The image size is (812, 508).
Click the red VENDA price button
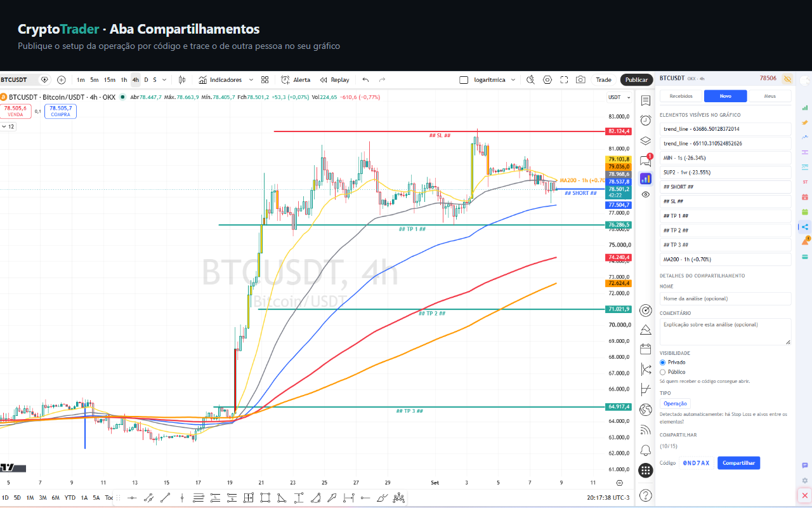click(16, 111)
